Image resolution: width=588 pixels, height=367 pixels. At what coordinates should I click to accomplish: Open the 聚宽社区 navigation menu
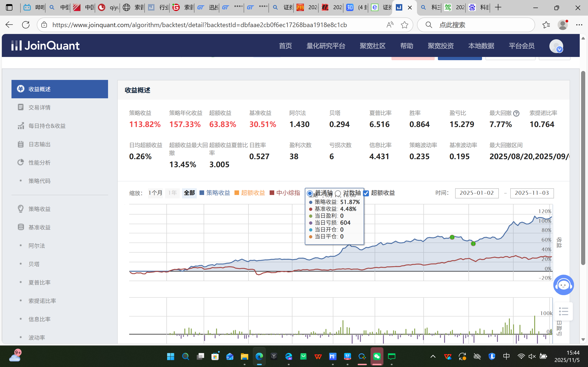(x=372, y=46)
